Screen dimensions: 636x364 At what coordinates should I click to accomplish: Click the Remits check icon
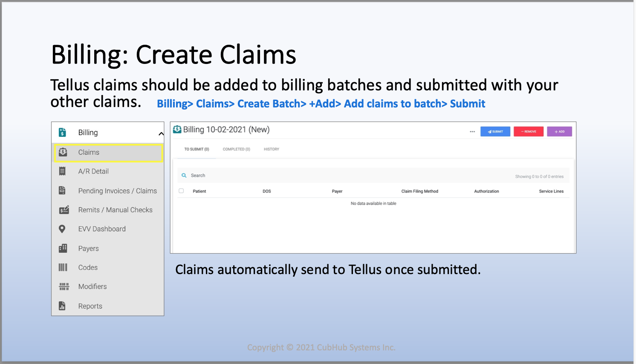[x=64, y=210]
